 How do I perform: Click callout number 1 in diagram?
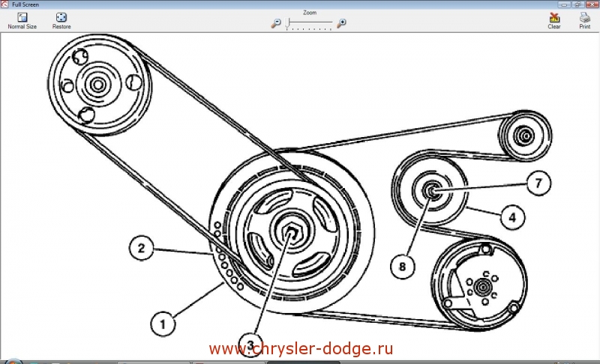[x=163, y=324]
